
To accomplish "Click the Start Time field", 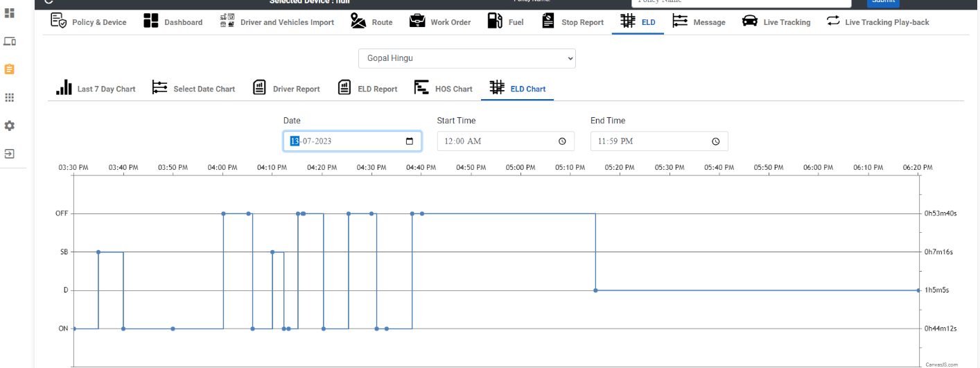I will pos(506,141).
